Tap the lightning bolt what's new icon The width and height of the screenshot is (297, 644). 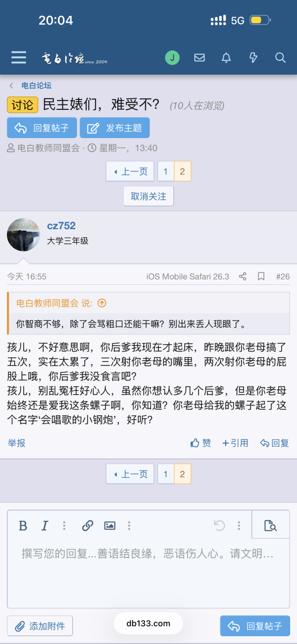tap(253, 58)
